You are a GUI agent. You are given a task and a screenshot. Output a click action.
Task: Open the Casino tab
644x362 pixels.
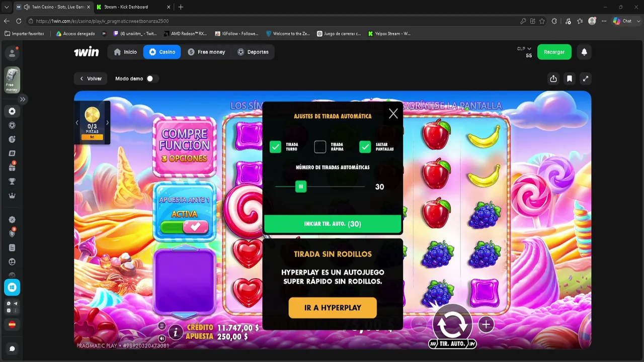pos(162,52)
